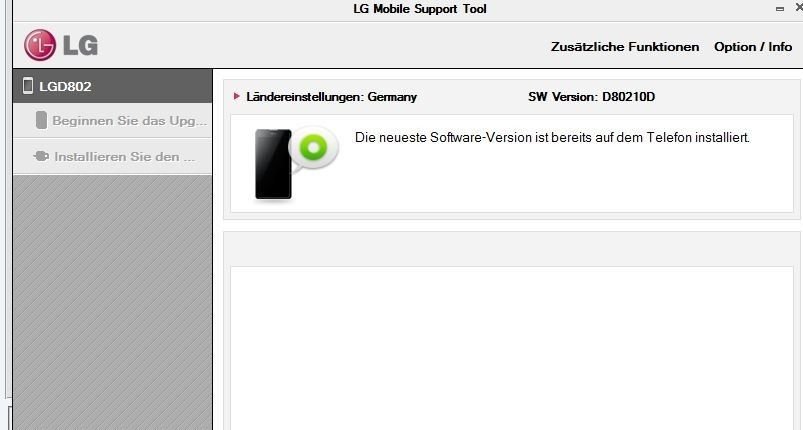Click the round LG face logo
The width and height of the screenshot is (803, 430).
pos(39,45)
